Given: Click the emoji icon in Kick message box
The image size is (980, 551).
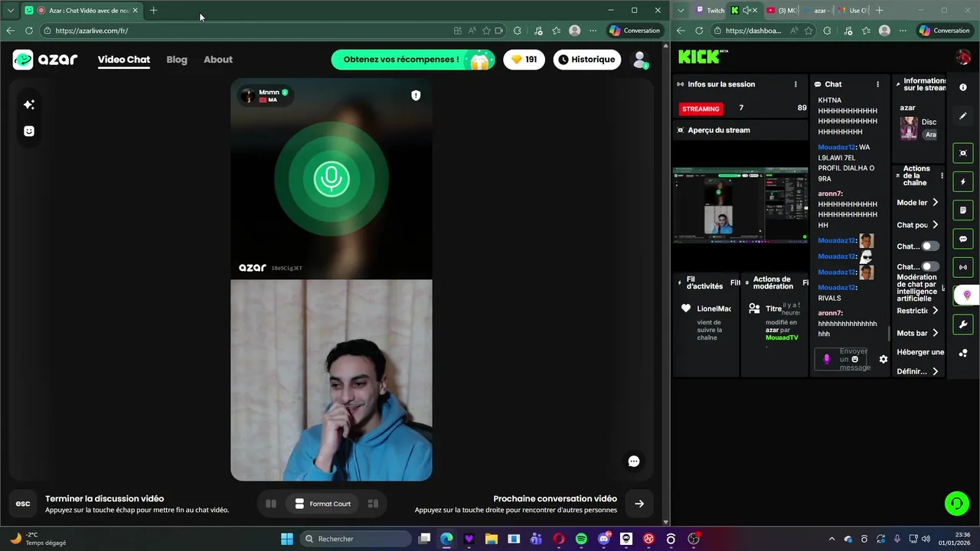Looking at the screenshot, I should (x=855, y=359).
